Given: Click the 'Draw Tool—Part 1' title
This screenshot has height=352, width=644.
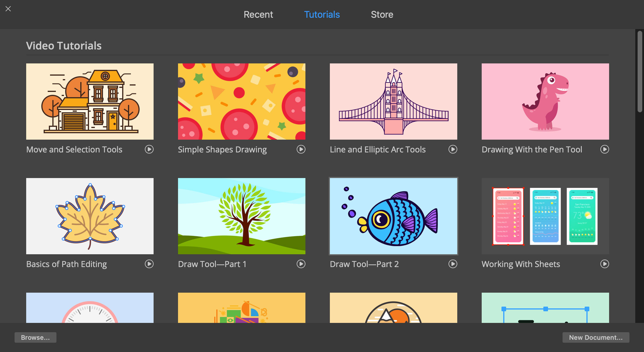Looking at the screenshot, I should pyautogui.click(x=212, y=264).
